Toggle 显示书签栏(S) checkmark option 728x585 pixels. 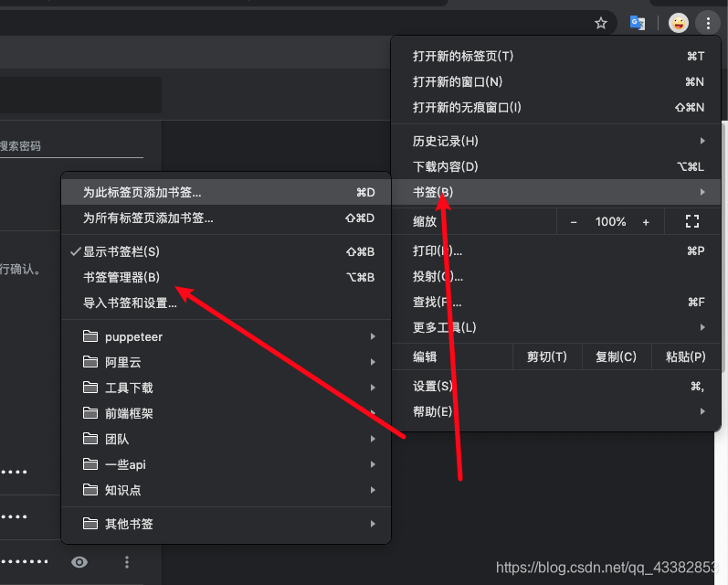tap(227, 251)
